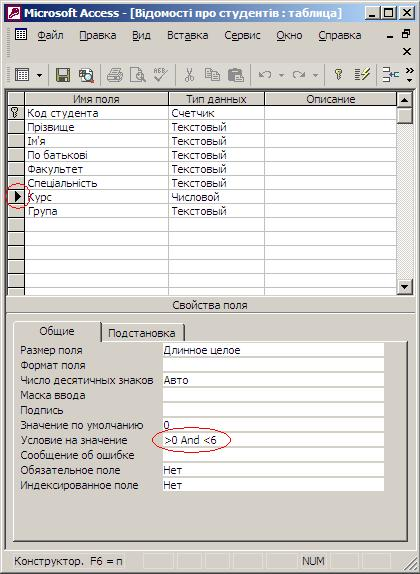
Task: Restore the inner table document window
Action: click(406, 34)
